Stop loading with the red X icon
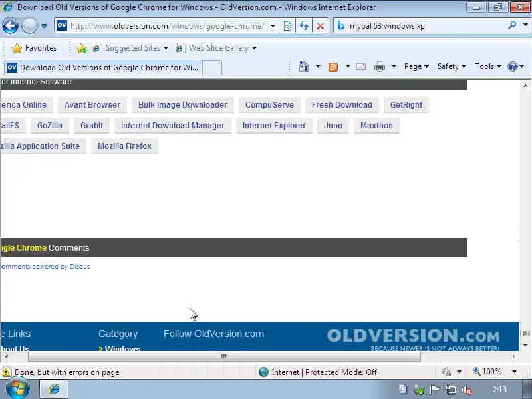This screenshot has width=532, height=399. (320, 26)
